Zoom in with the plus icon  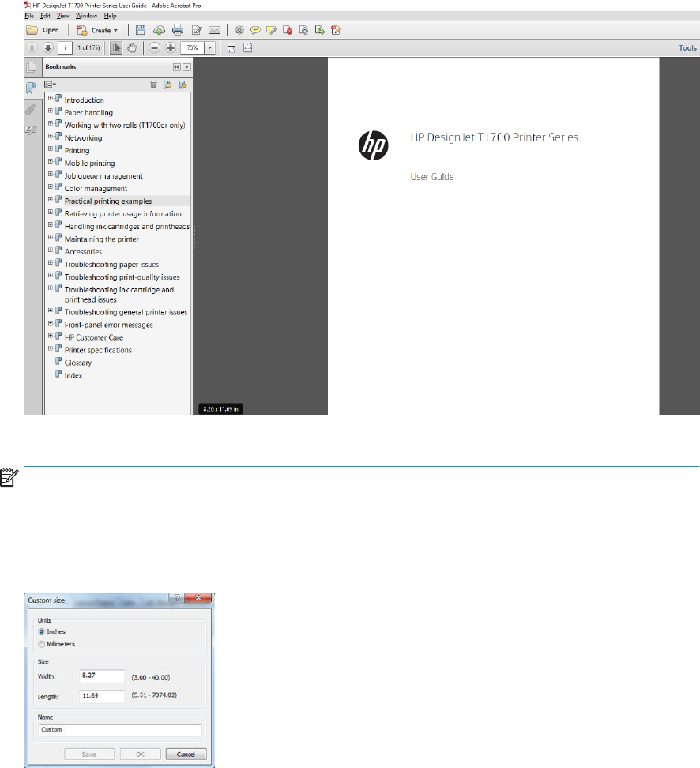[171, 48]
